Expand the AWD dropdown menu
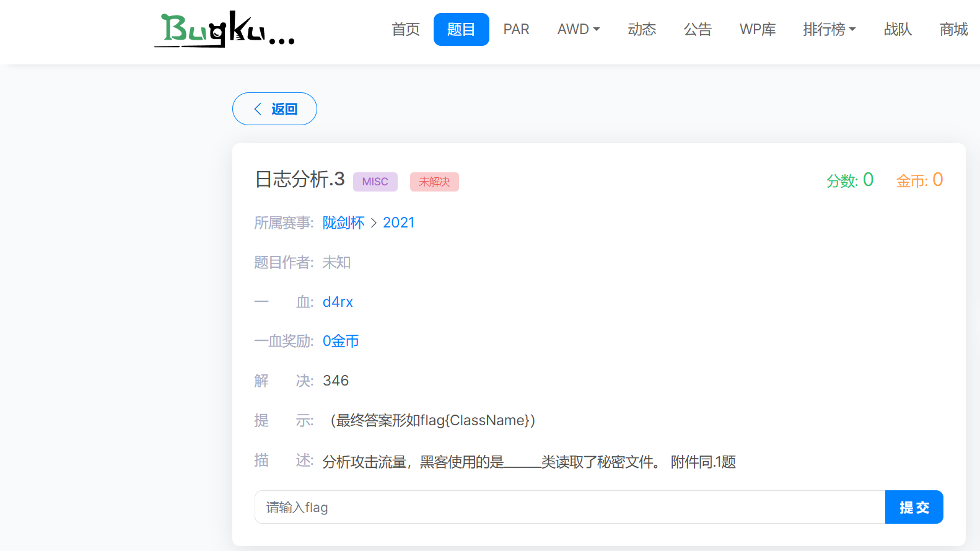Viewport: 980px width, 551px height. click(x=579, y=29)
